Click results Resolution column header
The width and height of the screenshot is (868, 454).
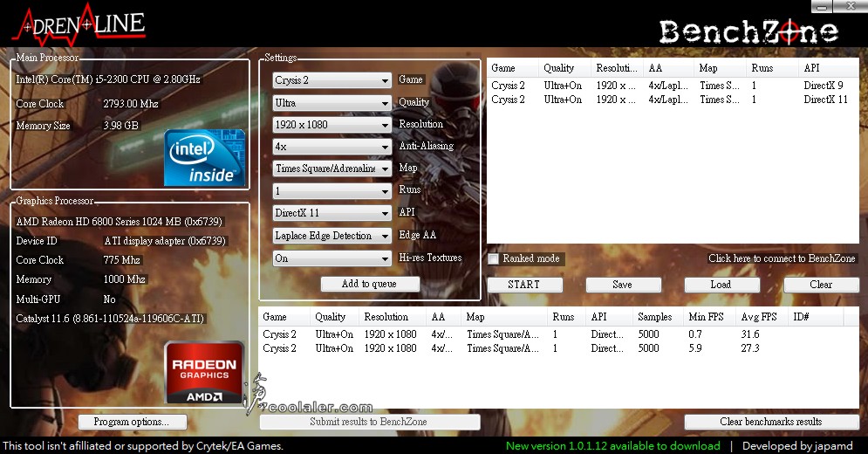click(x=393, y=317)
